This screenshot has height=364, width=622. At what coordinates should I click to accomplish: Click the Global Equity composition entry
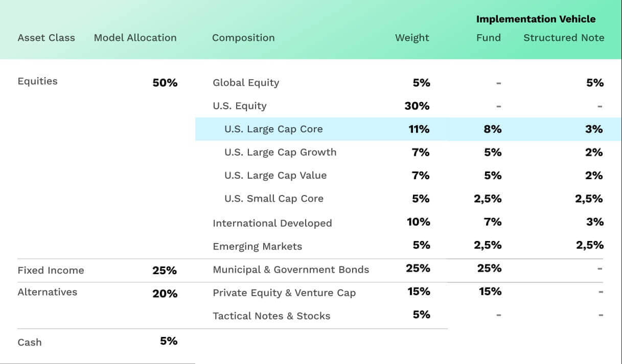click(x=246, y=83)
